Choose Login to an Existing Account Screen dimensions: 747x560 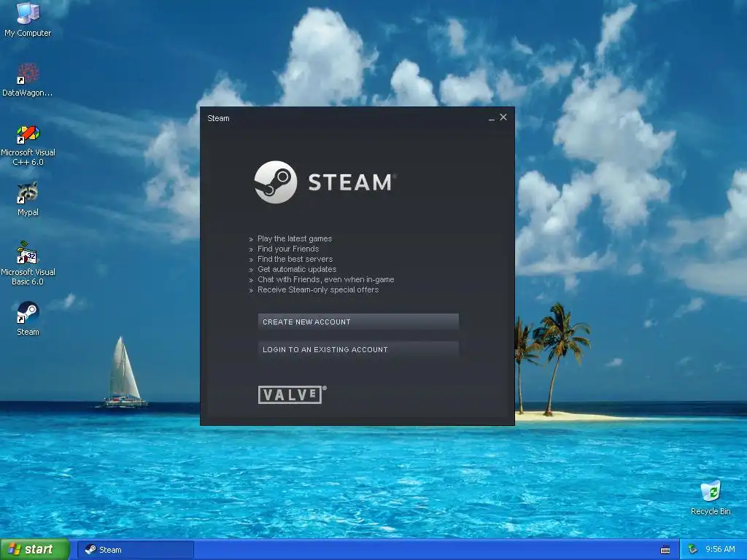[x=357, y=349]
